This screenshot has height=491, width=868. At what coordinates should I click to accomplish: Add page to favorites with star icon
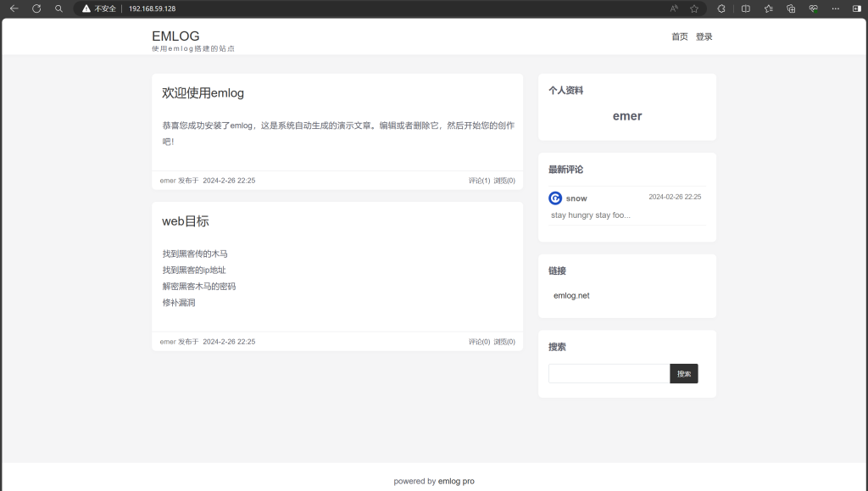click(694, 8)
